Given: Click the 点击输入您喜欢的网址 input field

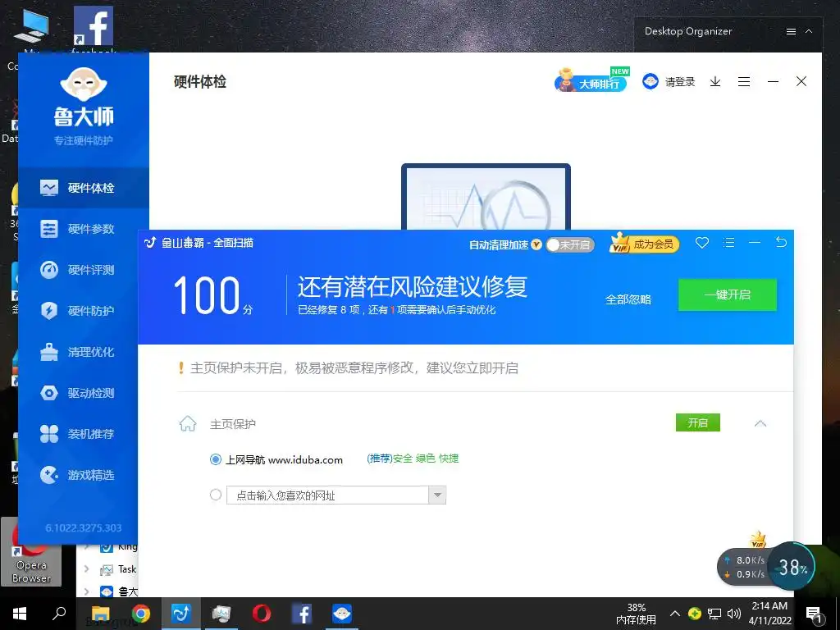Looking at the screenshot, I should (x=328, y=495).
